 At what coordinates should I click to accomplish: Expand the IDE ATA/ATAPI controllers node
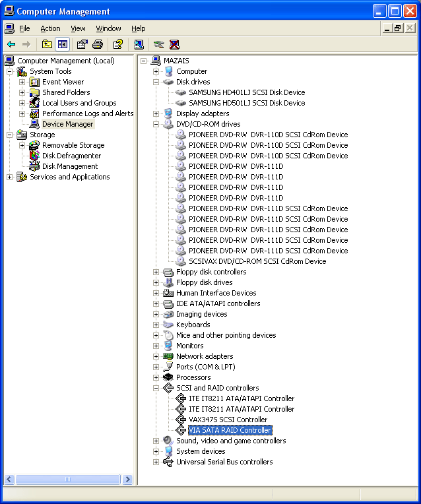coord(156,303)
